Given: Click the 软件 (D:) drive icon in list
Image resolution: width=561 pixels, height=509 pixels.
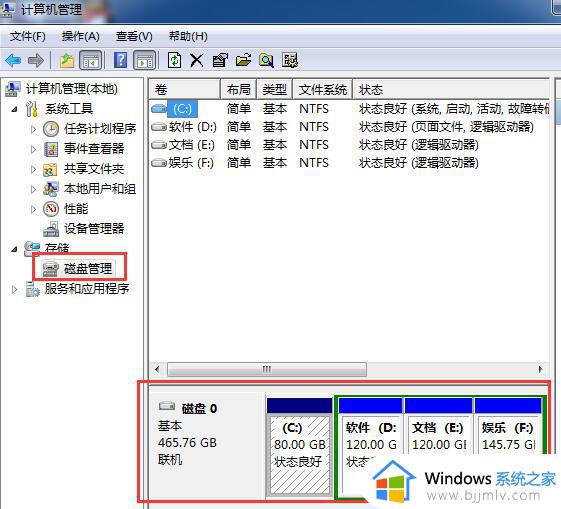Looking at the screenshot, I should [x=159, y=127].
